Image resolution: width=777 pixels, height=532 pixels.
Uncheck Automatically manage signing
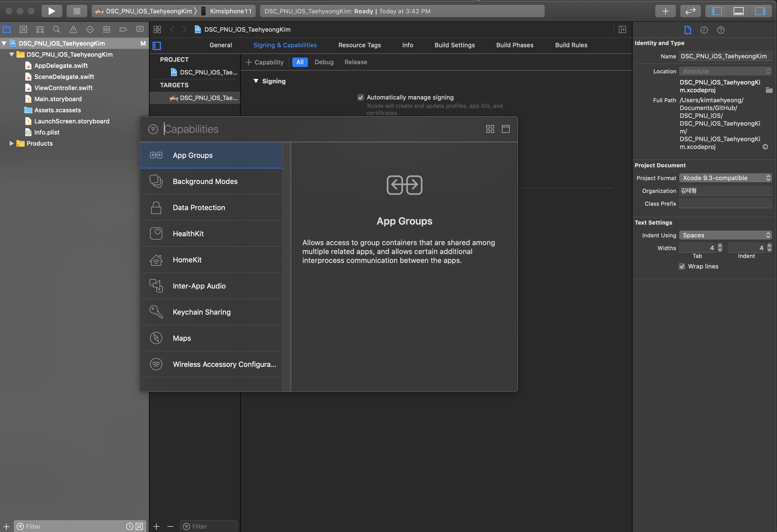[360, 97]
